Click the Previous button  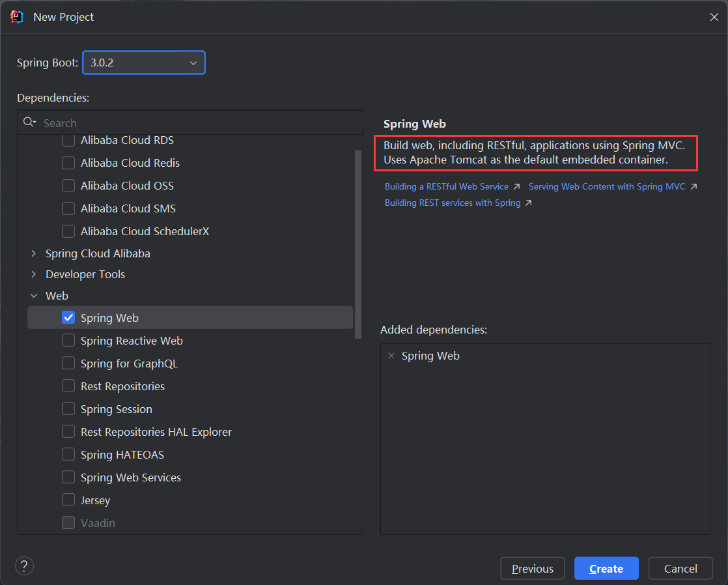[x=533, y=568]
